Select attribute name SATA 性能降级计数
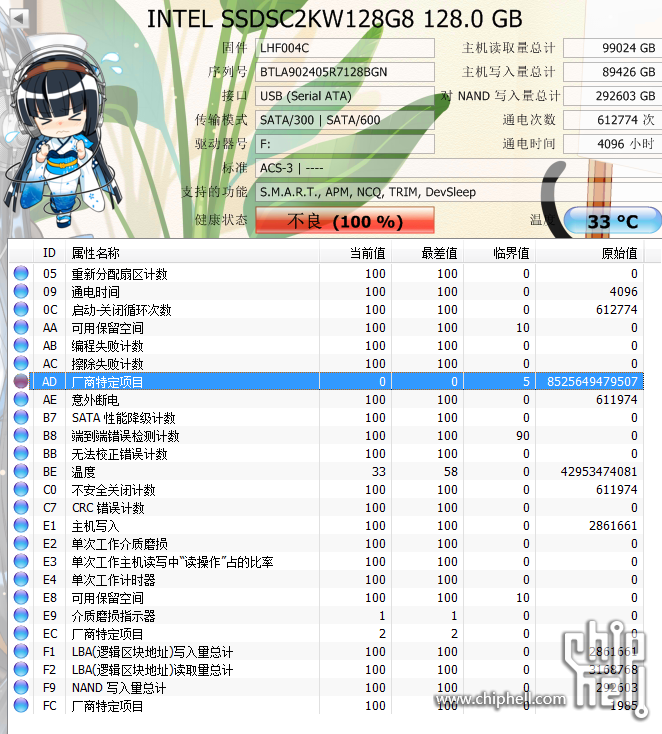 pyautogui.click(x=124, y=418)
